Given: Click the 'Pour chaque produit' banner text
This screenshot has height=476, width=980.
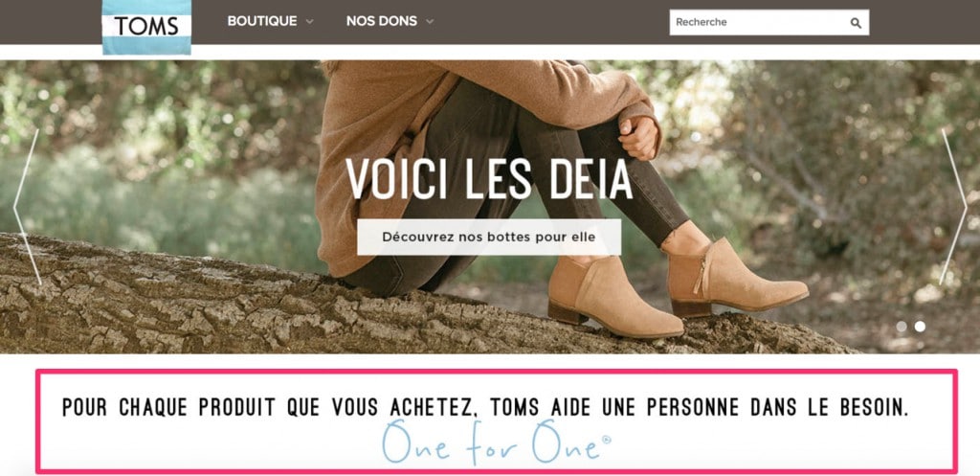Looking at the screenshot, I should coord(485,407).
